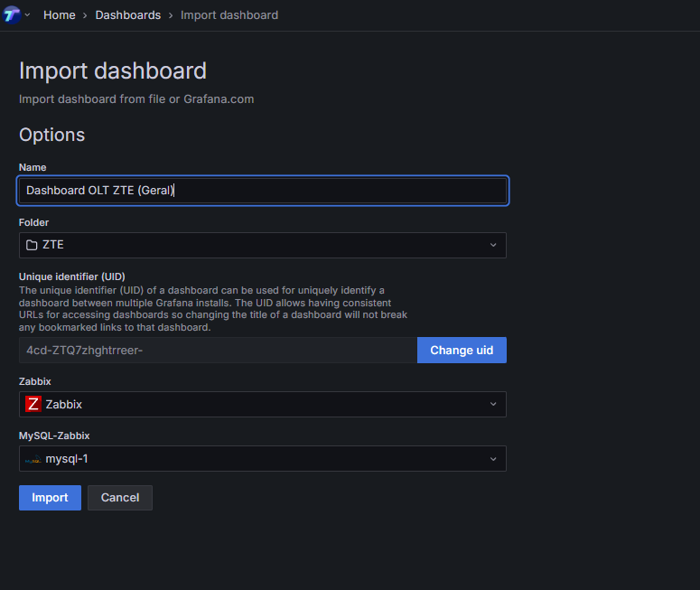The image size is (700, 590).
Task: Click the red Zabbix logo icon
Action: 33,404
